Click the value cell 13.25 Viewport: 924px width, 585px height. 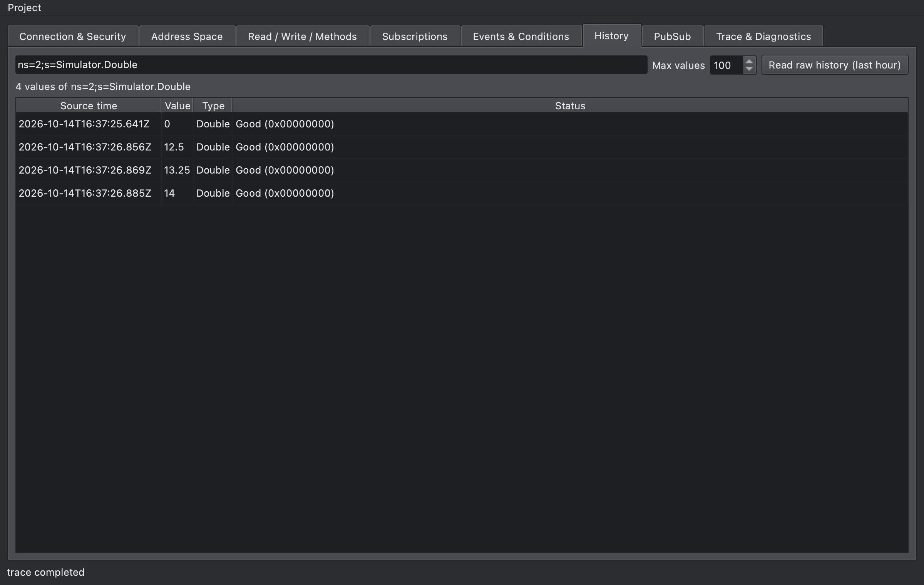[177, 170]
